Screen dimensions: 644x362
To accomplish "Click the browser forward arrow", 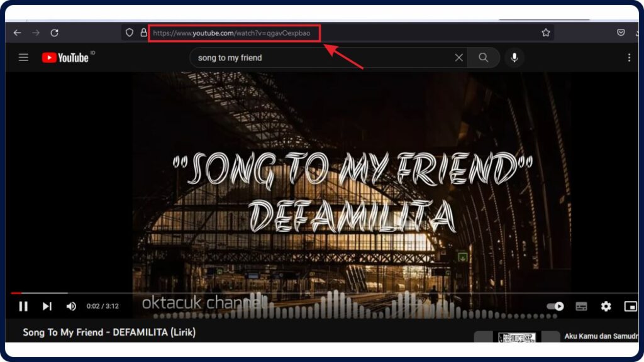I will tap(36, 33).
